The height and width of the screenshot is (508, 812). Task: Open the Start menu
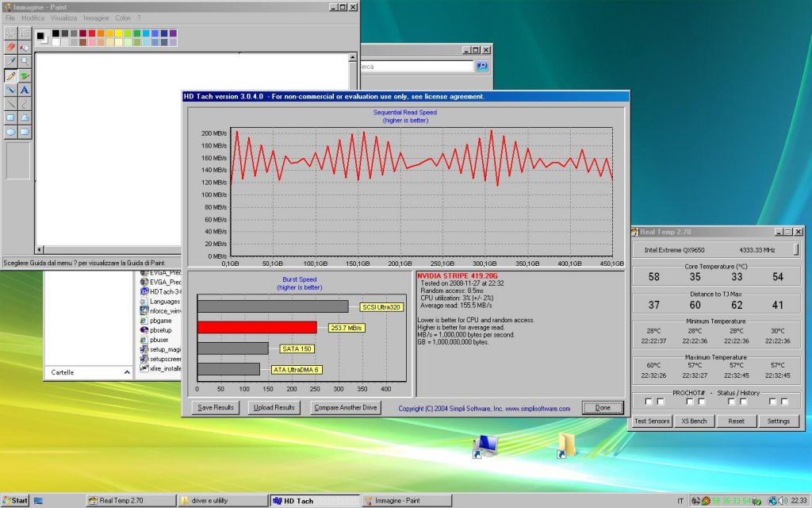15,501
